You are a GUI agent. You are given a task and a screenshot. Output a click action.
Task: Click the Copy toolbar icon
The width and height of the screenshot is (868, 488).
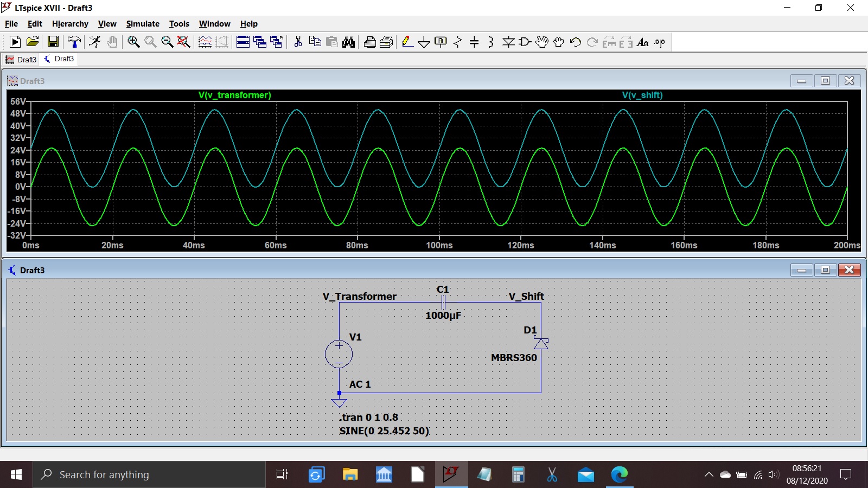click(x=315, y=42)
